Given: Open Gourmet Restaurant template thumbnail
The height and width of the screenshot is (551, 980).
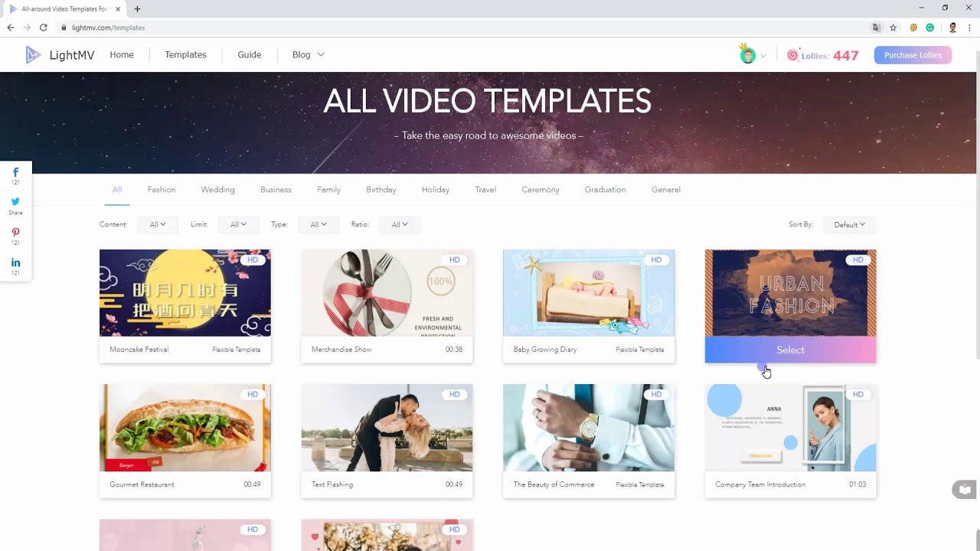Looking at the screenshot, I should pos(185,428).
